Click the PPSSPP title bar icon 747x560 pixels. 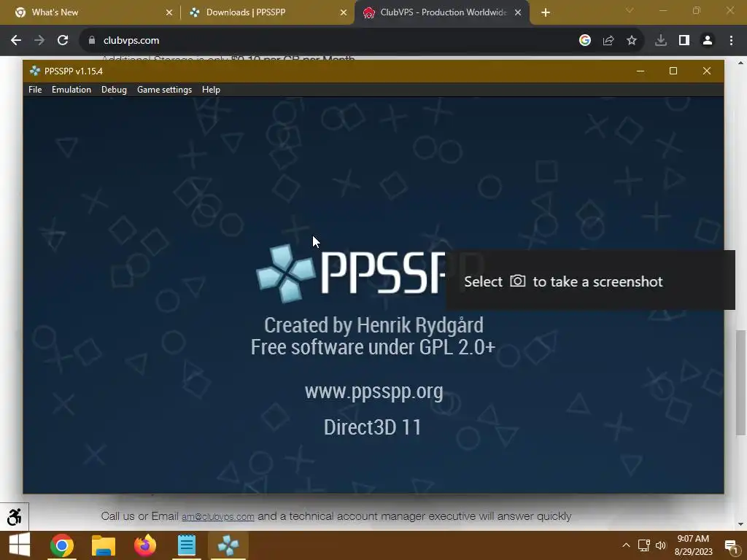(x=34, y=71)
